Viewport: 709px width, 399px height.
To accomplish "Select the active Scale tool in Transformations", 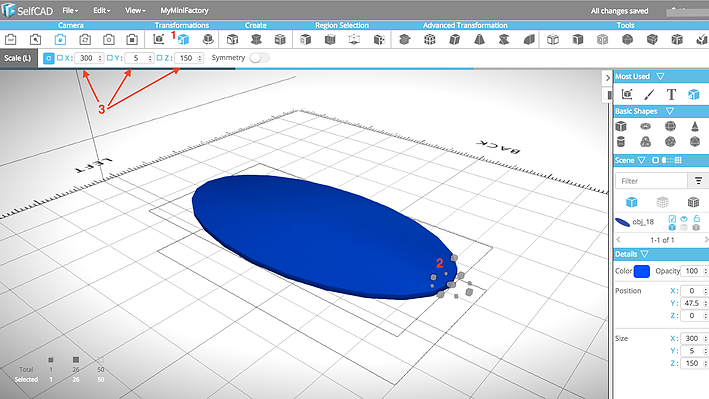I will [183, 39].
